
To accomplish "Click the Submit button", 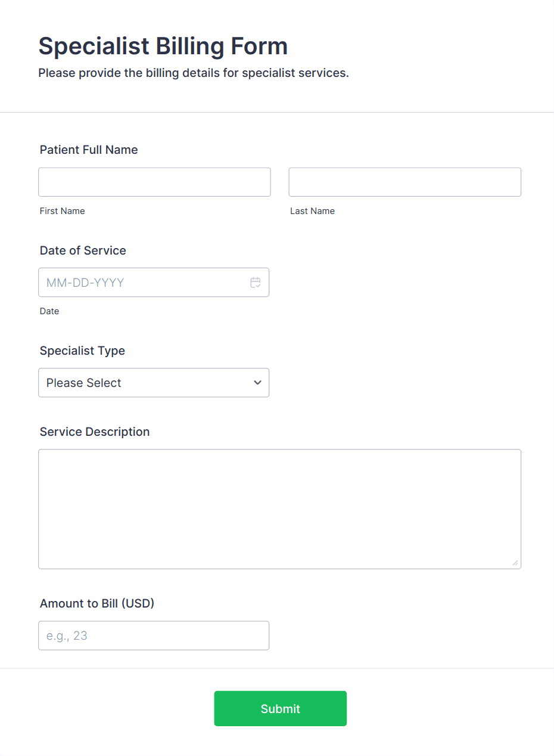I will [x=280, y=708].
